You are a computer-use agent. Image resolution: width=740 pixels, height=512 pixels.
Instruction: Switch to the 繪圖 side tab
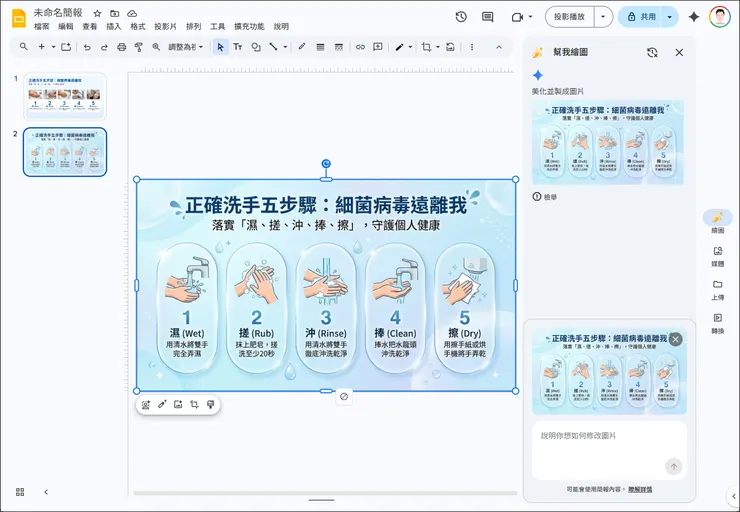(717, 222)
